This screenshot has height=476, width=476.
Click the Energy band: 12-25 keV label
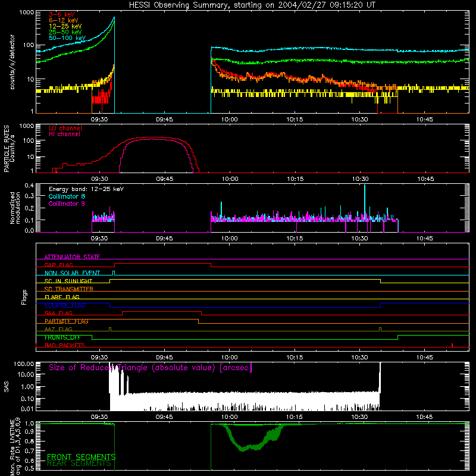[x=86, y=189]
